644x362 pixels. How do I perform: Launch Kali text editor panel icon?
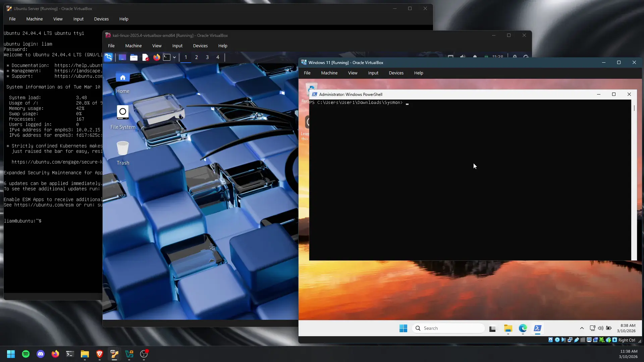[x=145, y=57]
